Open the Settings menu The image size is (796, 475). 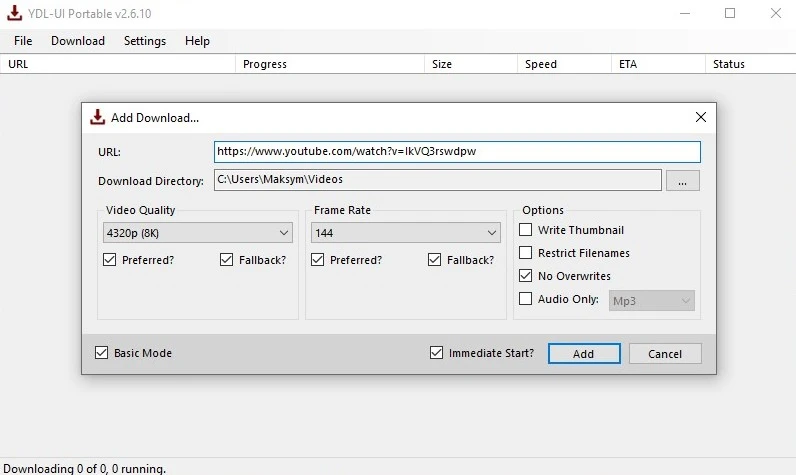point(145,41)
